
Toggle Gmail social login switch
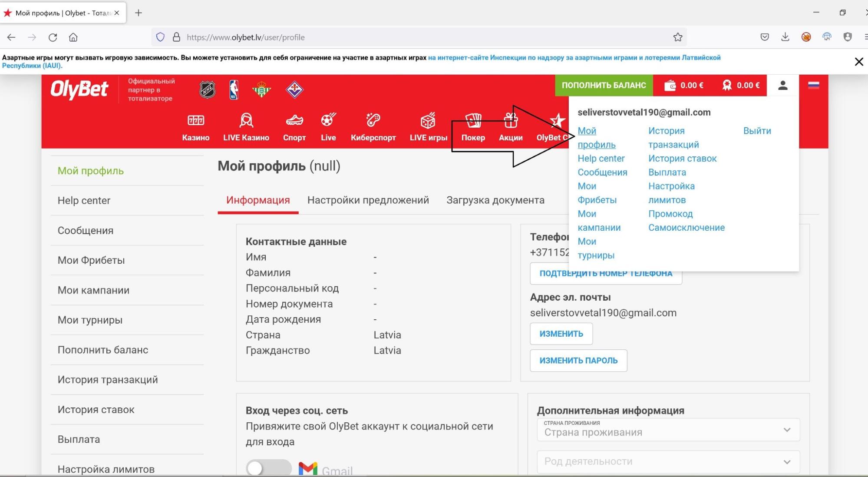click(269, 468)
